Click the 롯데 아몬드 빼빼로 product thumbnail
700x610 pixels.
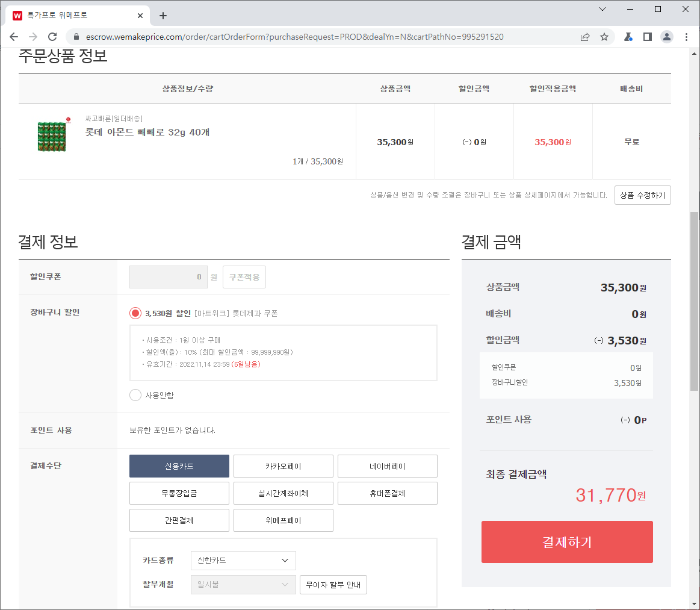point(51,136)
